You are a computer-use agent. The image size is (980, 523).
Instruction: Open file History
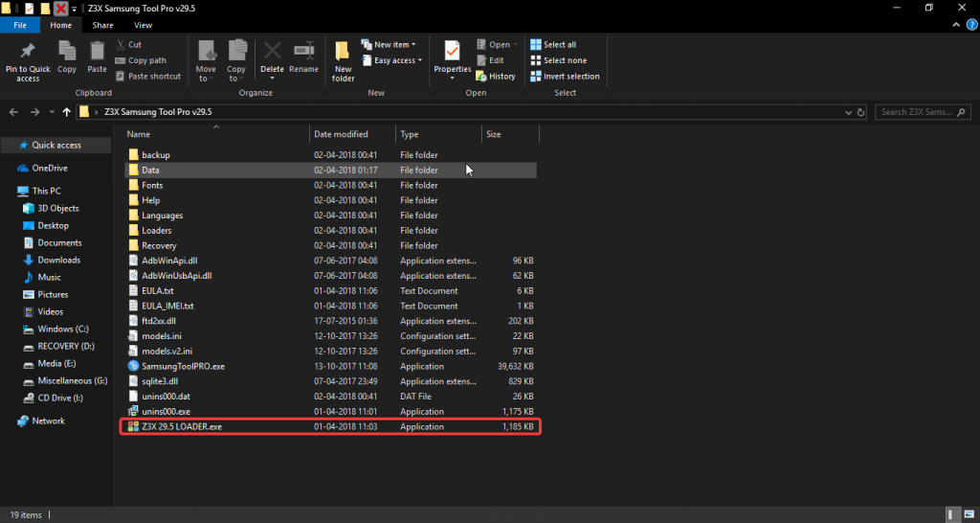point(496,77)
